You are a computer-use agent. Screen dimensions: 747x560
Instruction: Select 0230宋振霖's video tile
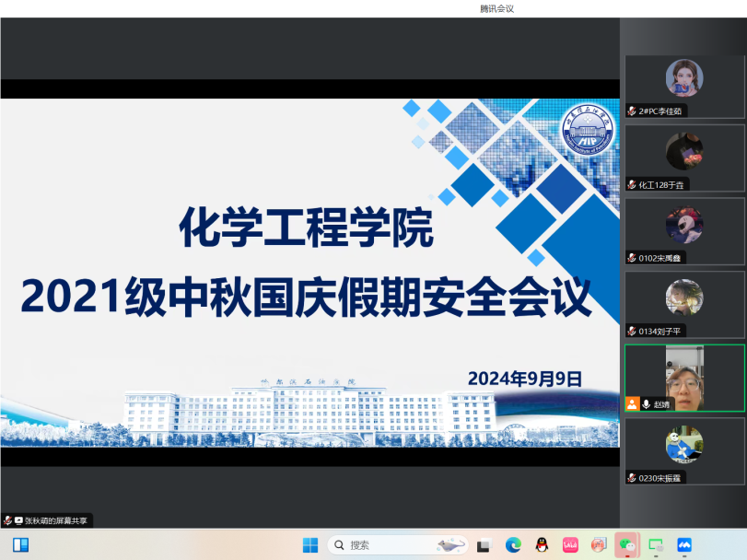684,451
